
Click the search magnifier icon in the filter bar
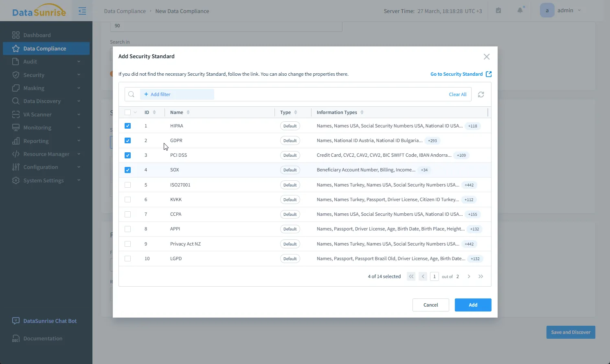click(132, 94)
